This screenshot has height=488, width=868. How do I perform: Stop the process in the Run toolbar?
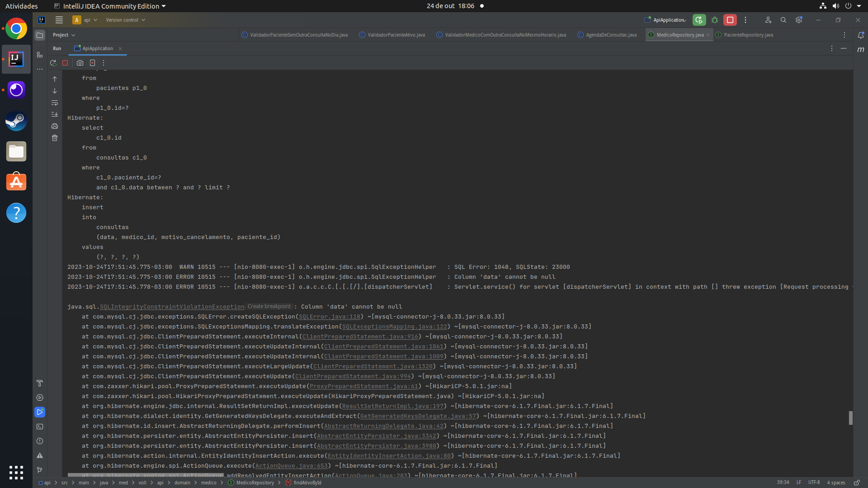pos(65,63)
